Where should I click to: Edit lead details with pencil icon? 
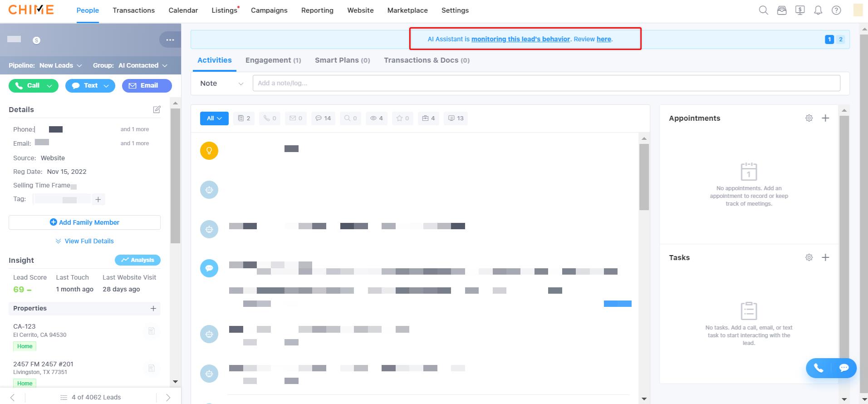click(157, 109)
